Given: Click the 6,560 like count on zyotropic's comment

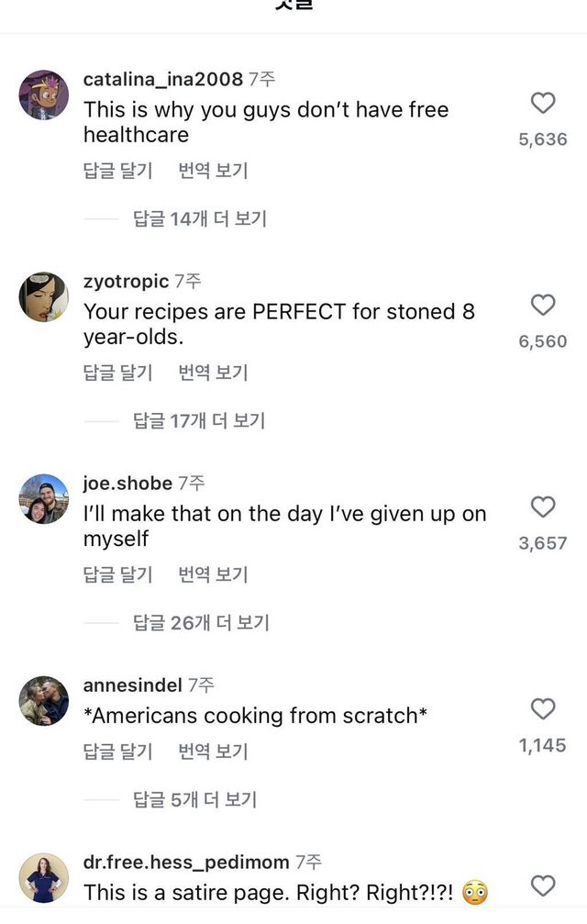Looking at the screenshot, I should tap(543, 340).
